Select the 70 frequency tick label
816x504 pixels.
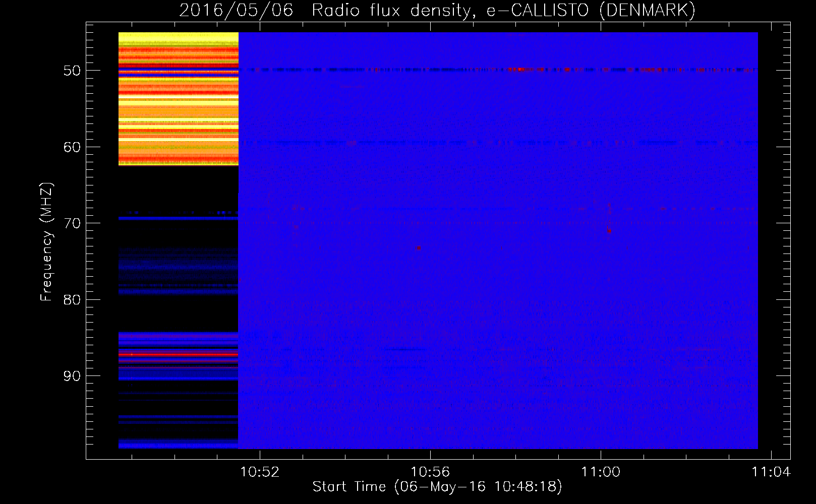[72, 223]
